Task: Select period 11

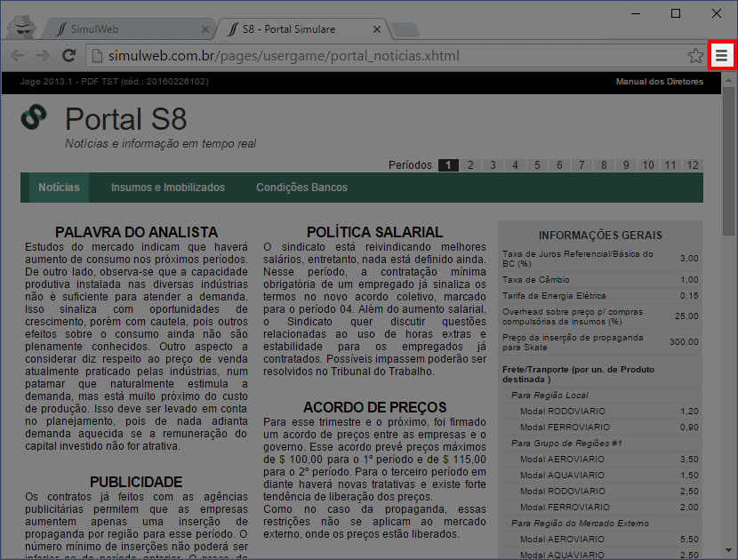Action: [670, 165]
